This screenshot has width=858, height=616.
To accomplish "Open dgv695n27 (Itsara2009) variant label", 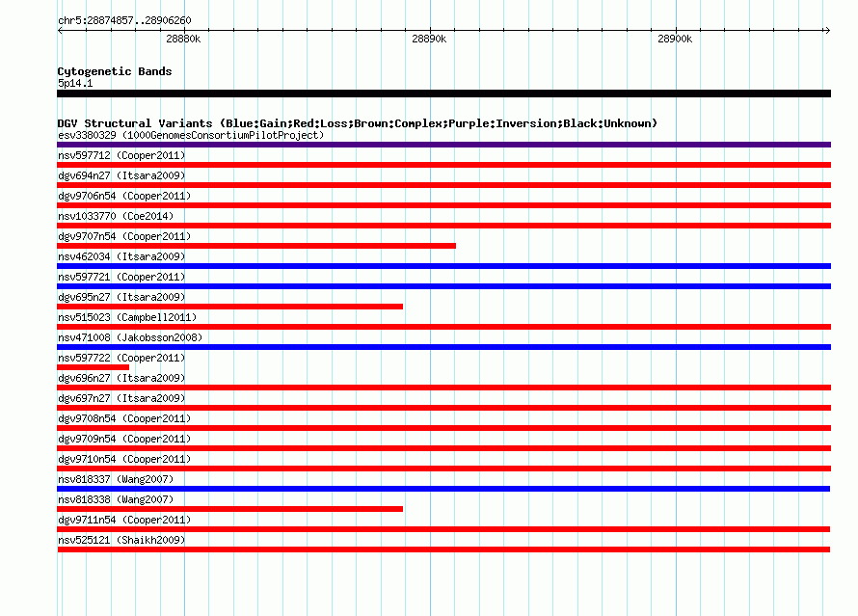I will tap(121, 297).
